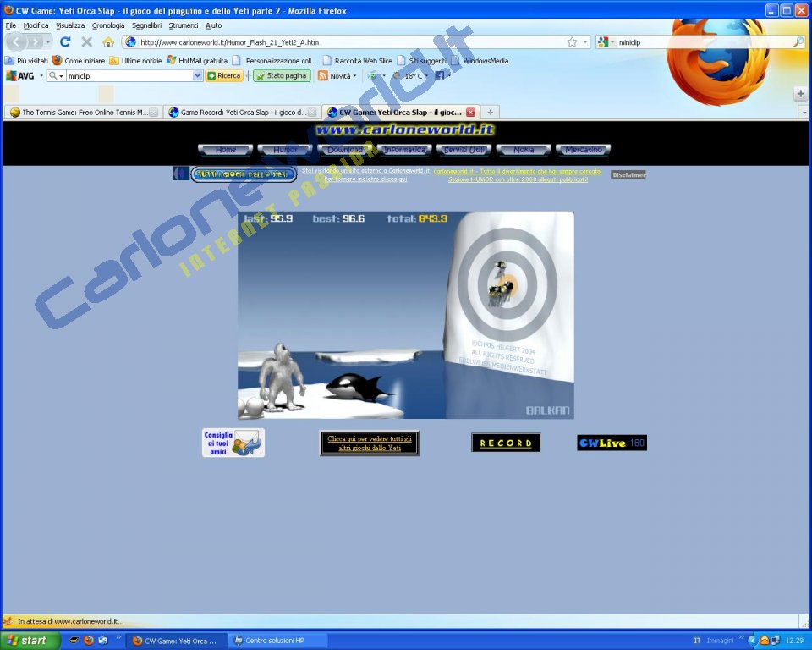The height and width of the screenshot is (650, 812).
Task: Open the AVG search type magnifier dropdown
Action: point(56,75)
